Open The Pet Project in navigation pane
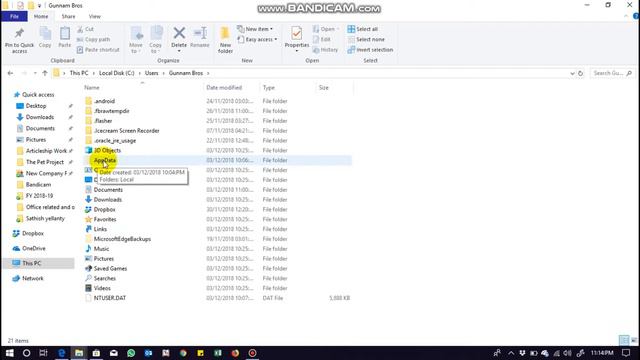The width and height of the screenshot is (640, 360). pyautogui.click(x=44, y=162)
